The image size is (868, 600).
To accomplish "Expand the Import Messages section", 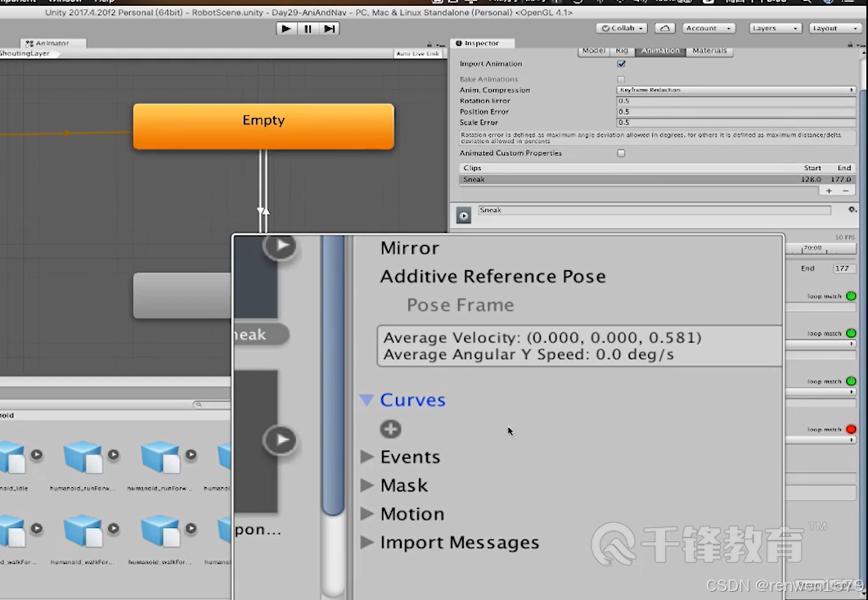I will tap(367, 543).
